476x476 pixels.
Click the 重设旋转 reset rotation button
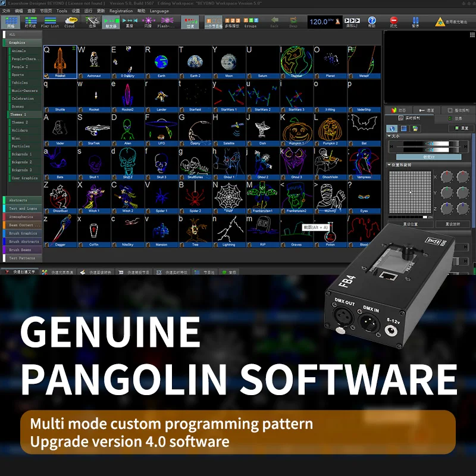click(x=453, y=224)
